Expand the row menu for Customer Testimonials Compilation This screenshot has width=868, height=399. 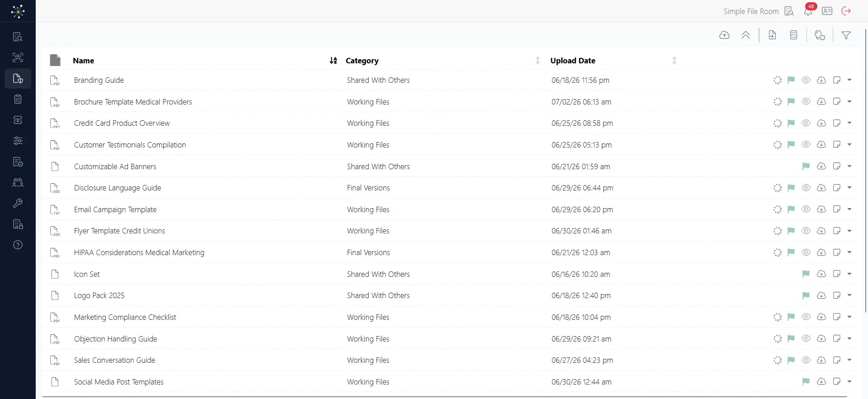point(849,145)
